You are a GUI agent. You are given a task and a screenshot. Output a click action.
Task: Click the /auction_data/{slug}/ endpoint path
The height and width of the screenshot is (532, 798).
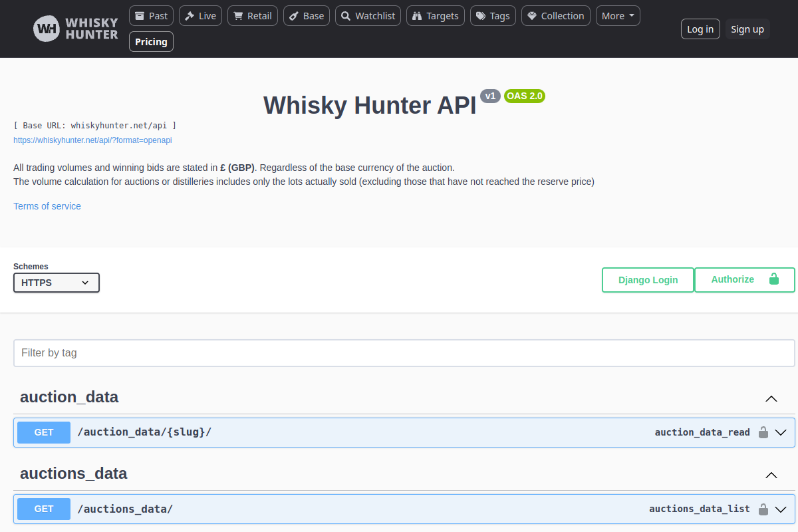144,432
